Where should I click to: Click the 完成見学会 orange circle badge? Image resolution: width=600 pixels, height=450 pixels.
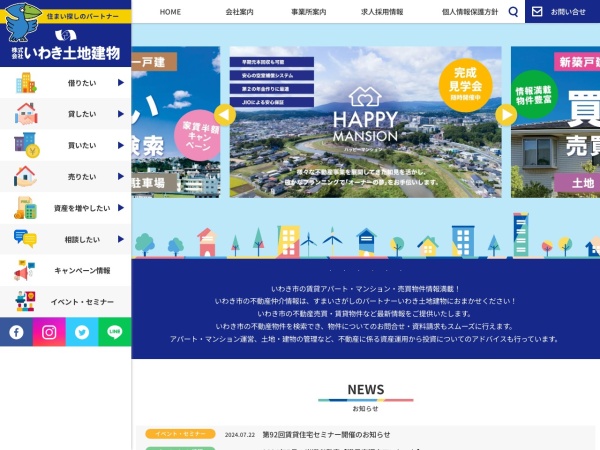click(465, 85)
